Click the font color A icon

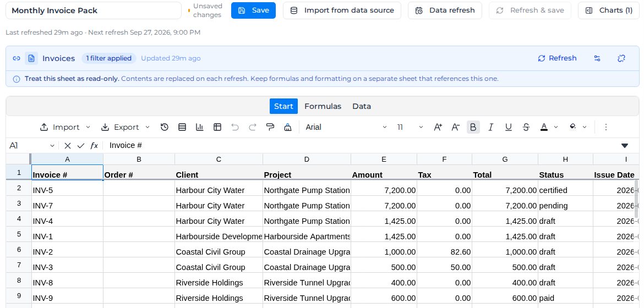pos(544,127)
